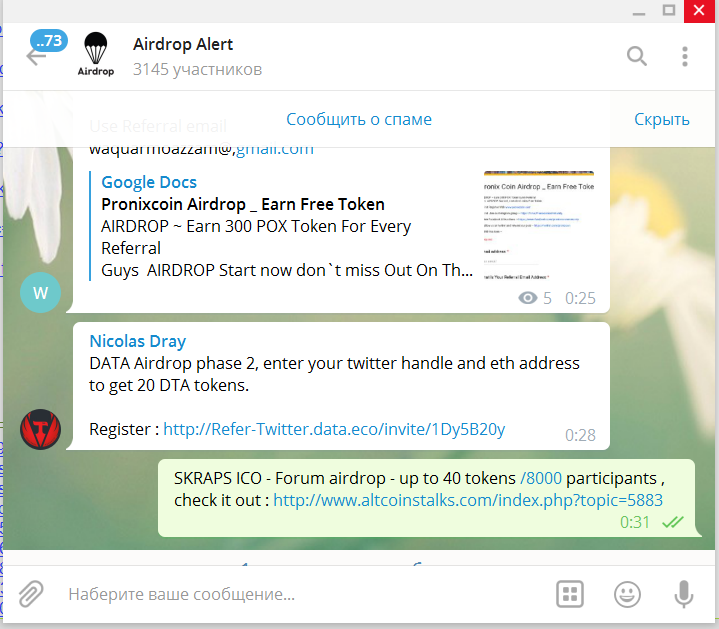Focus the 'Наберите ваше сообщение' message field
Image resolution: width=719 pixels, height=629 pixels.
click(x=303, y=594)
